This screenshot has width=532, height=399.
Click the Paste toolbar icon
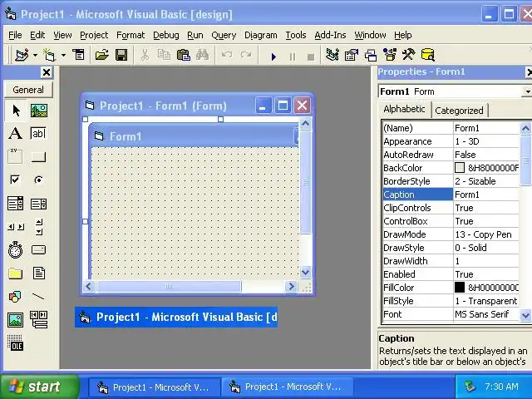click(184, 55)
